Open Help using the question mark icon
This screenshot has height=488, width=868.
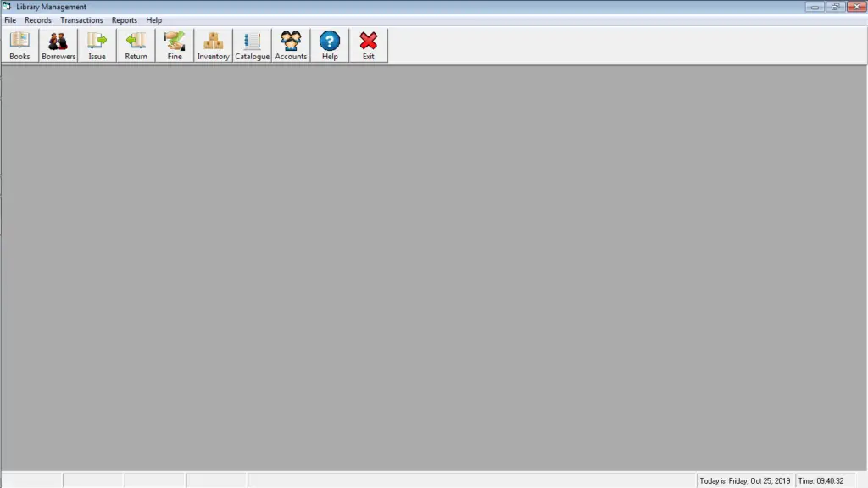tap(329, 44)
